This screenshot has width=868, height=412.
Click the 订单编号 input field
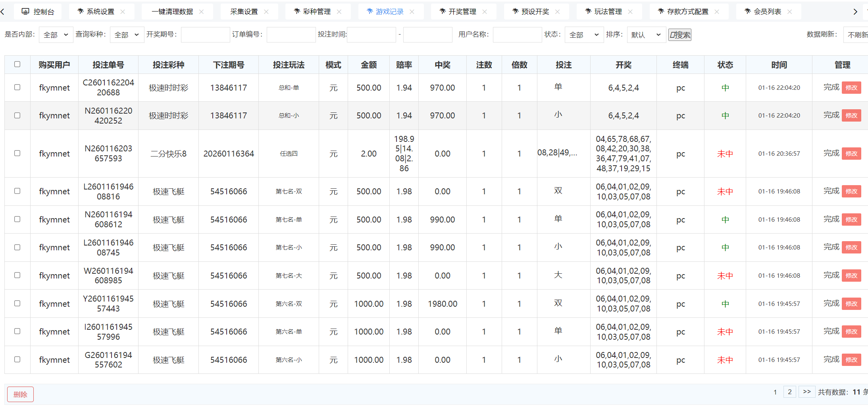point(291,35)
